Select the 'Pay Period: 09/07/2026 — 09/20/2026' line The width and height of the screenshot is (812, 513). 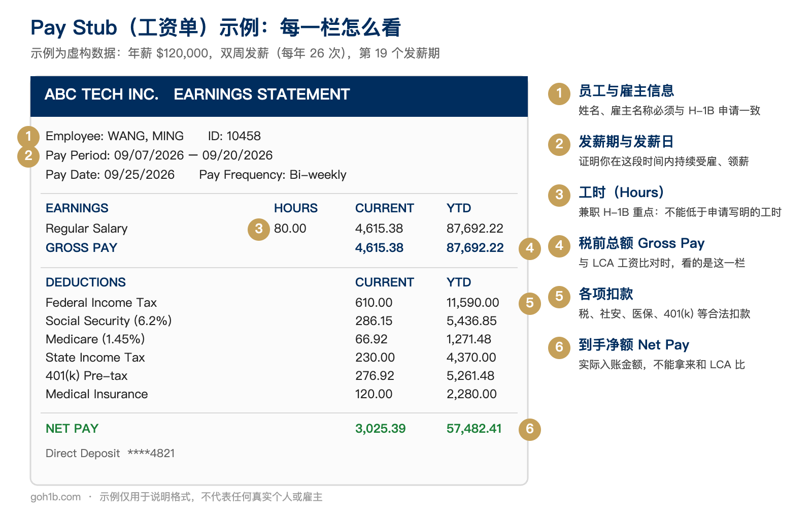point(159,155)
